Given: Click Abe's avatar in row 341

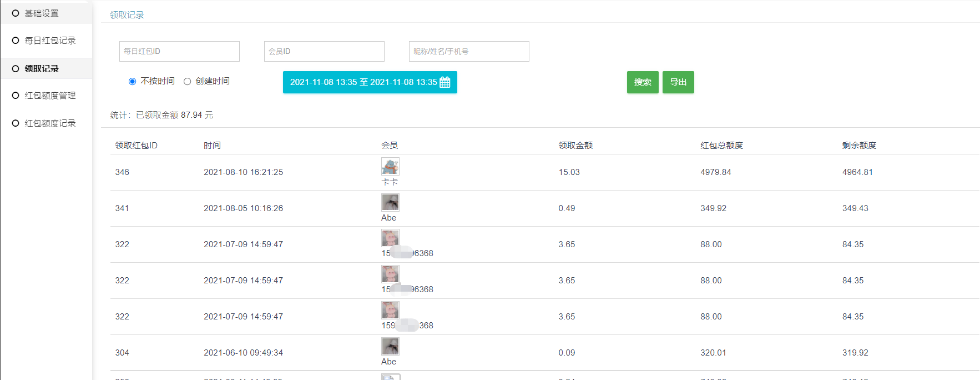Looking at the screenshot, I should (390, 202).
